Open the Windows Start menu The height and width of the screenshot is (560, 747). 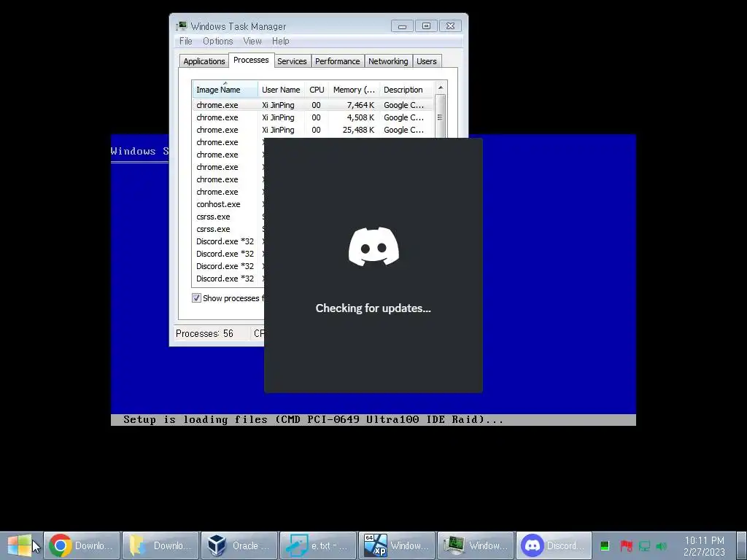tap(20, 545)
